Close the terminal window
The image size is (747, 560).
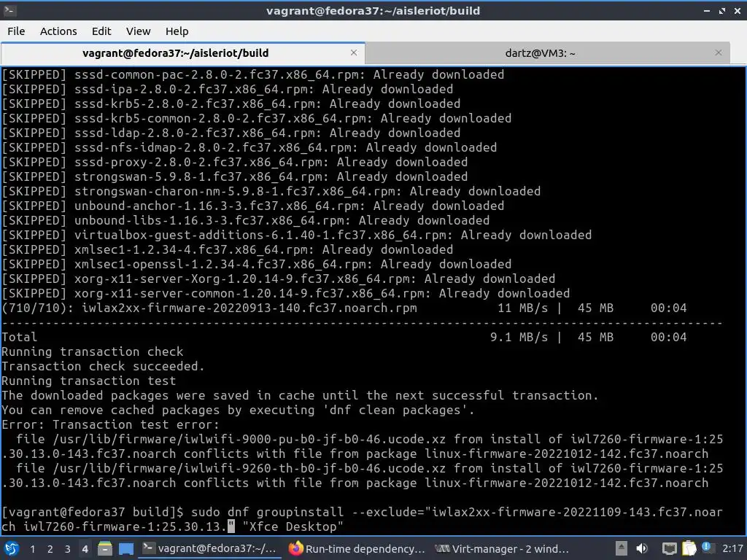737,10
